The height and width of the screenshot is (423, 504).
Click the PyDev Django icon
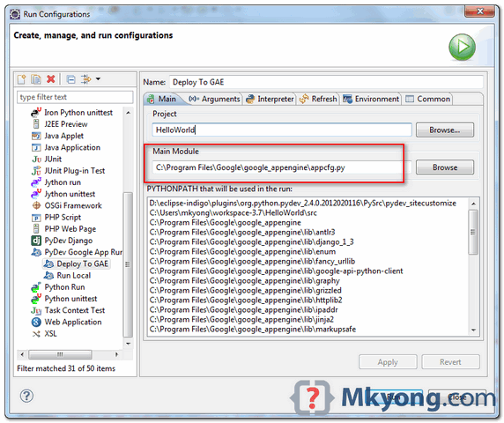click(36, 241)
